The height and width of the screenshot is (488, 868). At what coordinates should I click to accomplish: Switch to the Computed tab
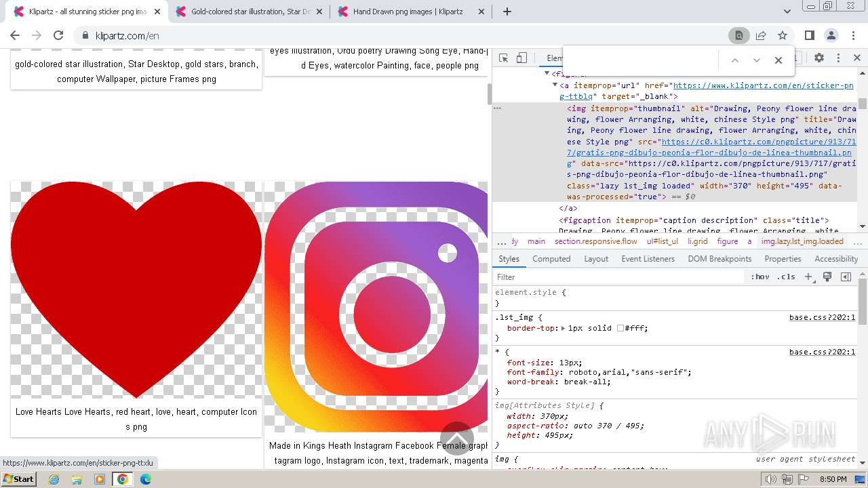(551, 259)
